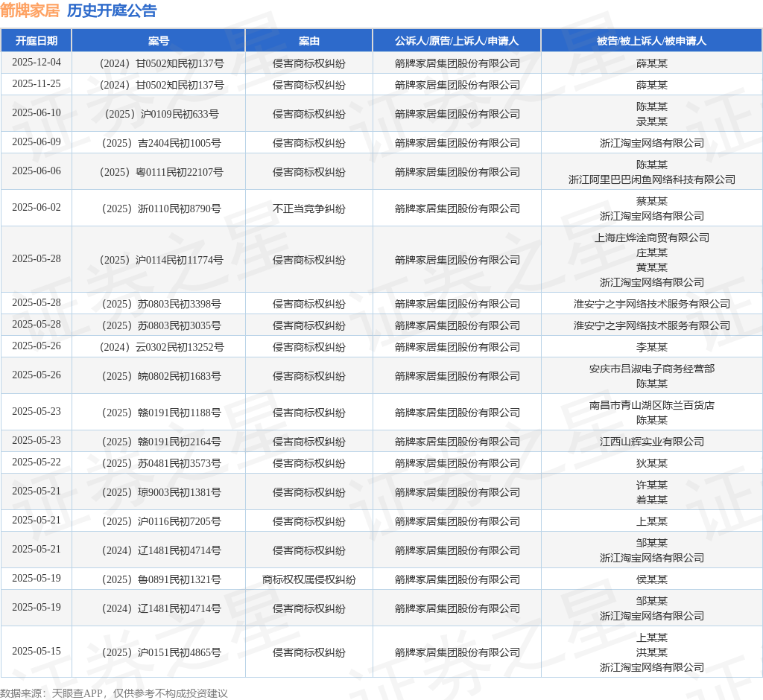Click case number (2025)吉2404民初1005号
Image resolution: width=763 pixels, height=700 pixels.
162,143
